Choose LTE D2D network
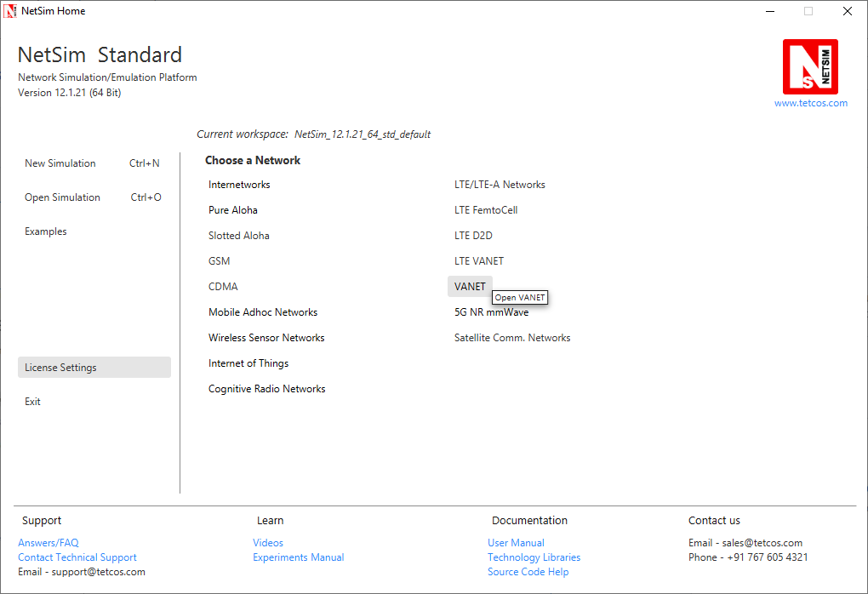The width and height of the screenshot is (868, 594). coord(473,235)
